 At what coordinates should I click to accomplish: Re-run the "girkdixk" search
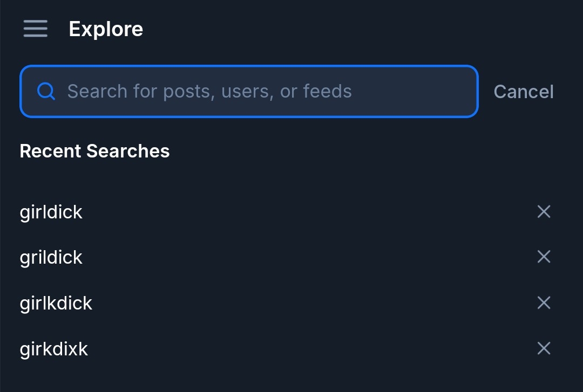tap(54, 349)
